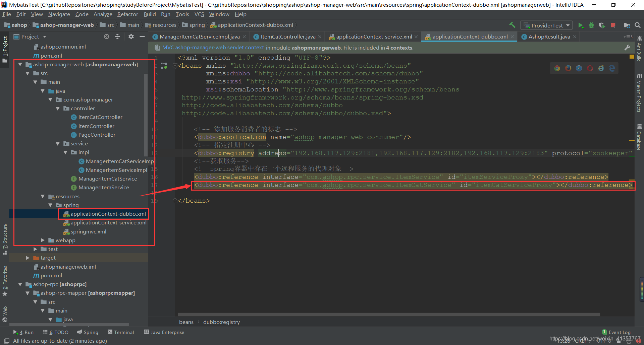644x345 pixels.
Task: Open in Internet Explorer browser icon
Action: click(x=601, y=68)
